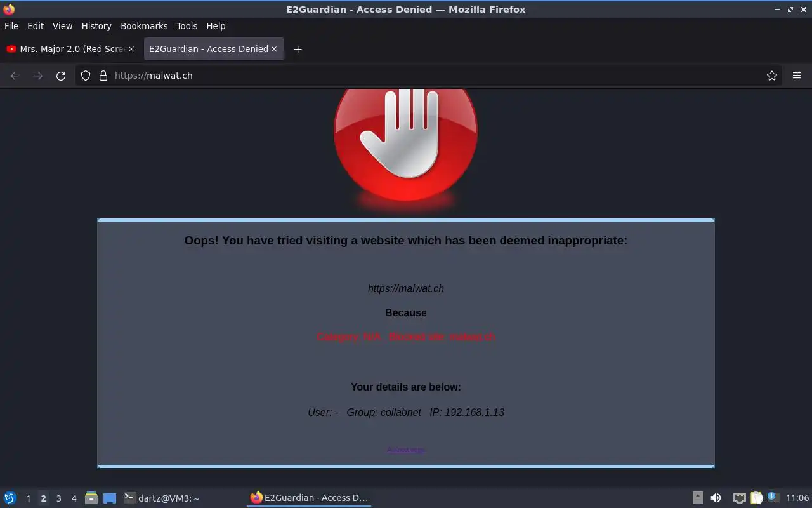This screenshot has width=812, height=508.
Task: Open the Help menu
Action: 216,26
